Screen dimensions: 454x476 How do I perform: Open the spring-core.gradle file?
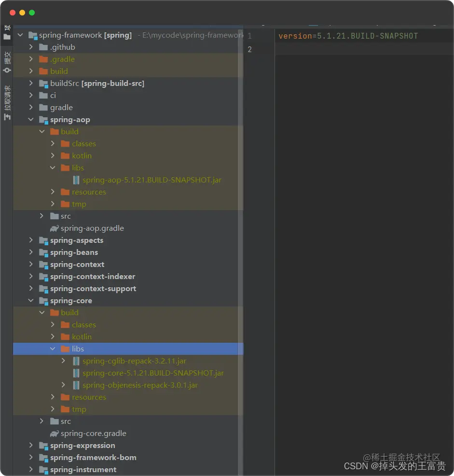[94, 434]
